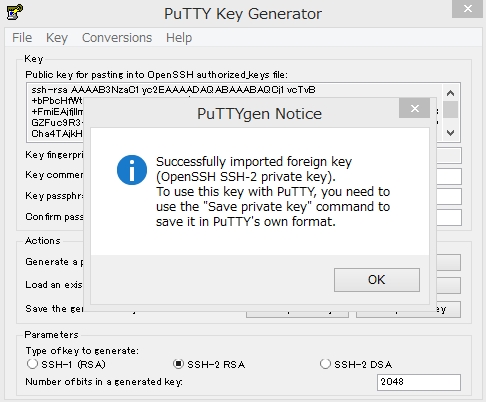Click the public key scroll down arrow
Screen dimensions: 486x402
pos(450,133)
